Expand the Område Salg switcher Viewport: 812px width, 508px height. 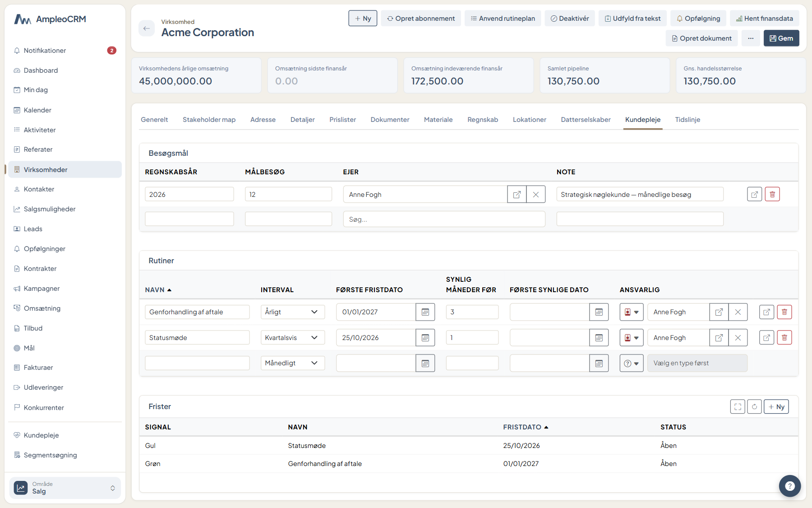[x=65, y=488]
